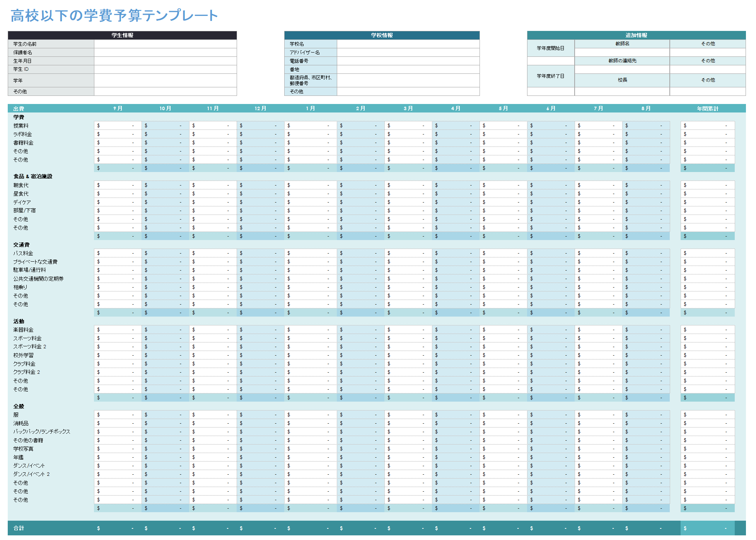Click the 学校名 input field

coord(408,44)
